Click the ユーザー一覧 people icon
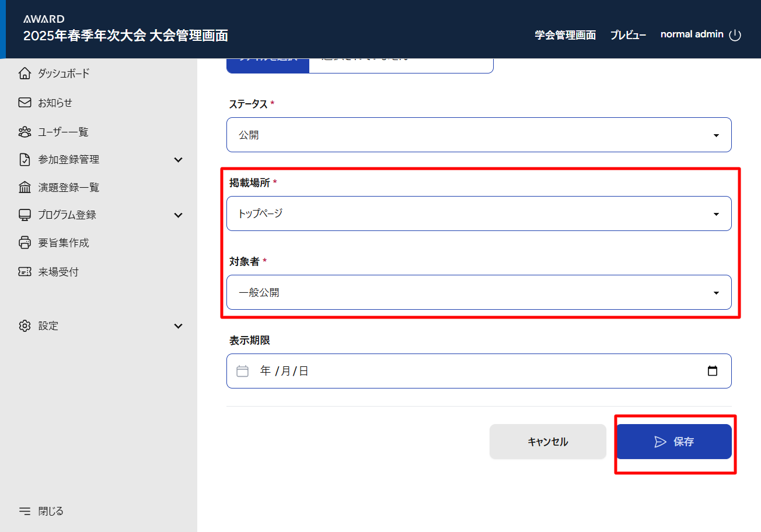Viewport: 761px width, 532px height. coord(25,132)
